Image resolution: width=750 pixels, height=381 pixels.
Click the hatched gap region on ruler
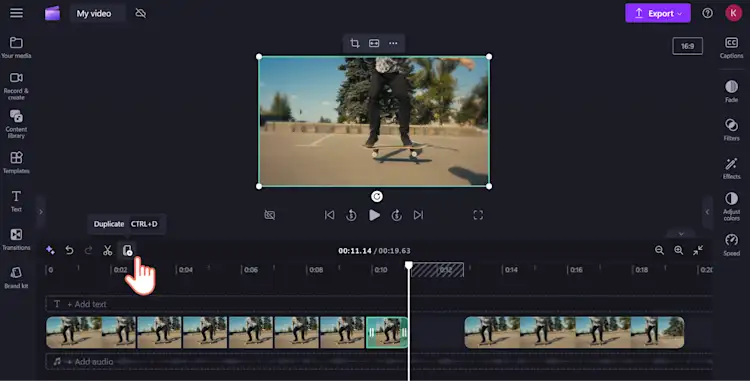(x=437, y=270)
